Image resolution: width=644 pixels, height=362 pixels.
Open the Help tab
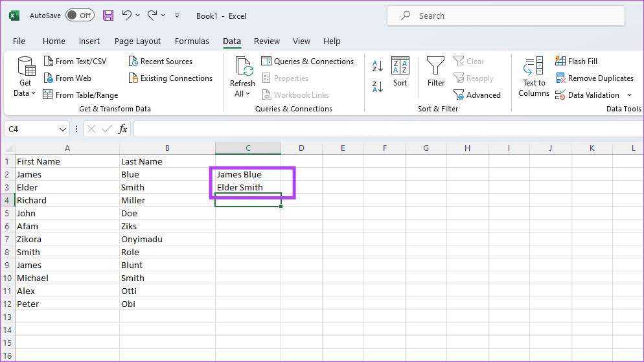point(332,41)
